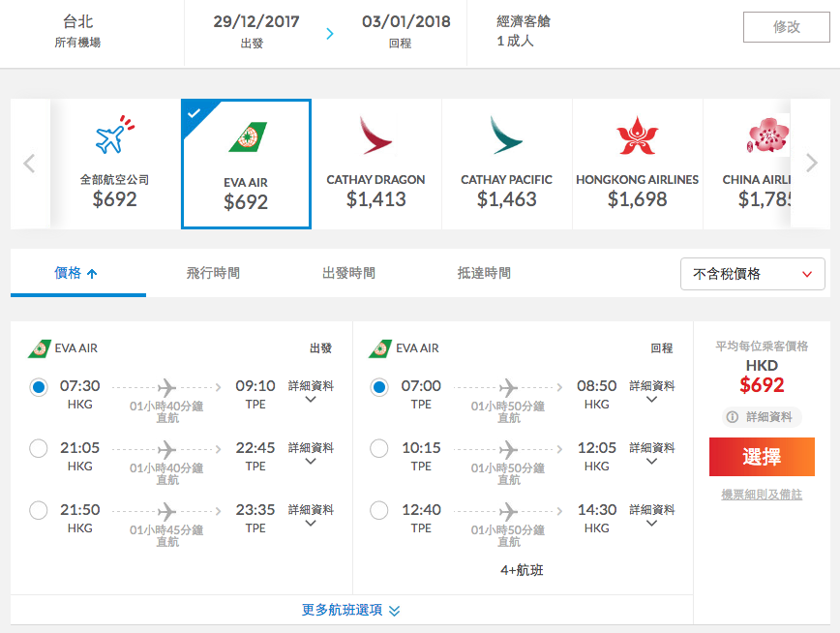This screenshot has width=840, height=633.
Task: Click the right carousel arrow for airlines
Action: 812,163
